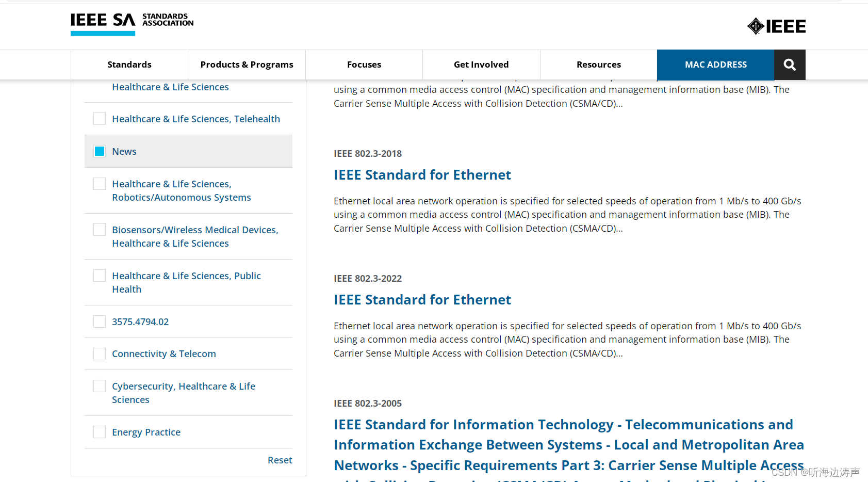Screen dimensions: 868x482
Task: Uncheck the News filter
Action: [99, 151]
